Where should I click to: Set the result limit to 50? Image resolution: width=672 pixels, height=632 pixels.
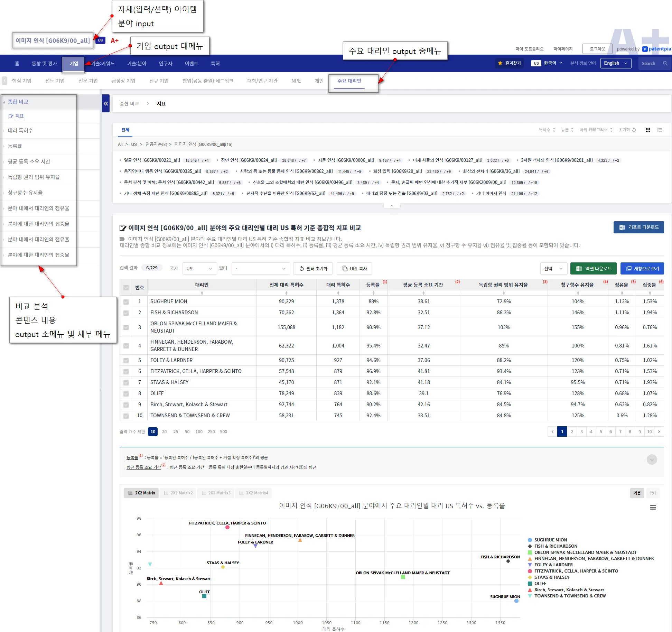pos(187,432)
